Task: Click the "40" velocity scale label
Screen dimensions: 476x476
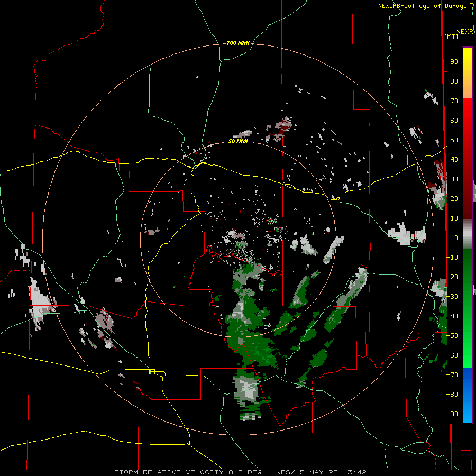Action: (x=454, y=160)
